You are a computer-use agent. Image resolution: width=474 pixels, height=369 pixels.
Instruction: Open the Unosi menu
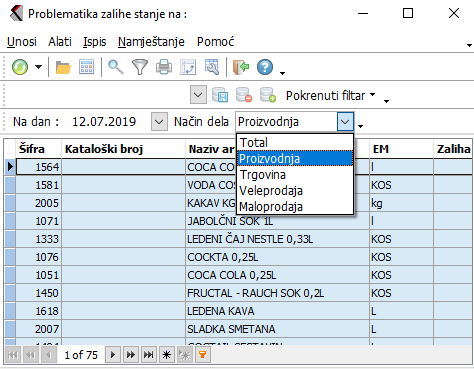(22, 42)
